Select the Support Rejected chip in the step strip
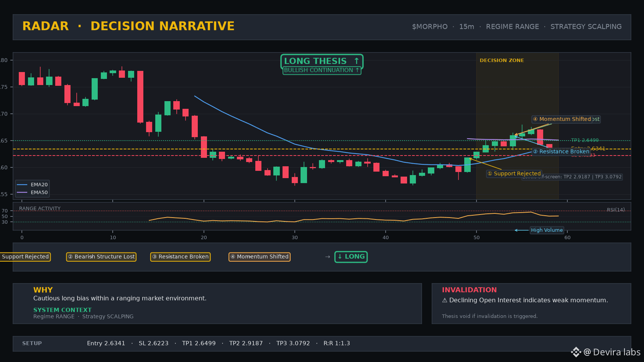The height and width of the screenshot is (362, 644). coord(25,257)
